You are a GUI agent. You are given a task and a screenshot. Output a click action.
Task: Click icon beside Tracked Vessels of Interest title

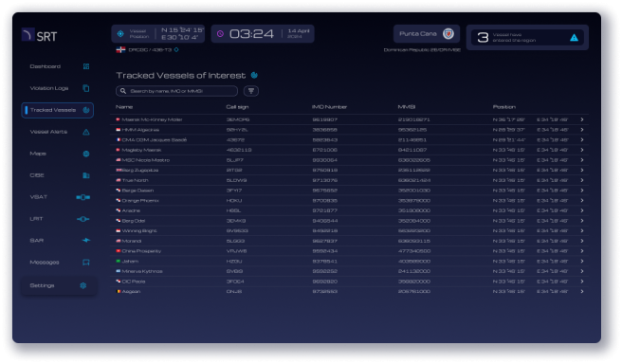click(x=254, y=75)
